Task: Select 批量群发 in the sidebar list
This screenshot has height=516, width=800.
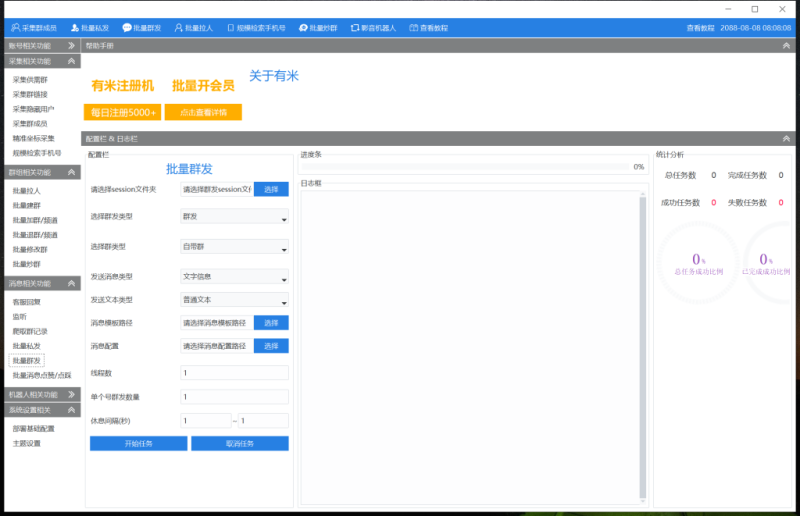Action: coord(27,360)
